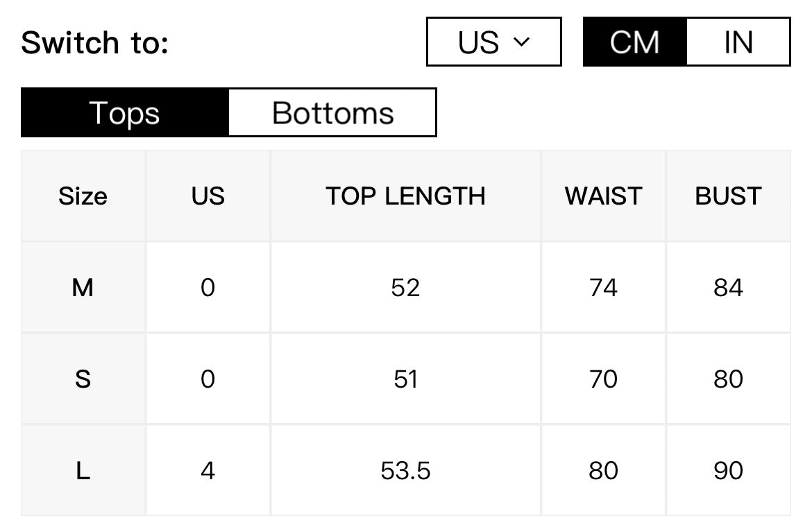
Task: Select the S size row label
Action: tap(83, 379)
